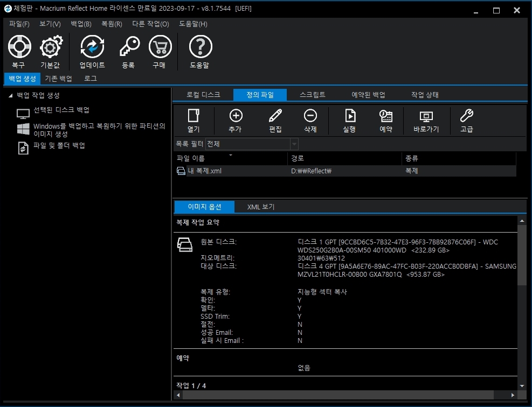Click disk icon beside 내 복제.xml

click(181, 171)
